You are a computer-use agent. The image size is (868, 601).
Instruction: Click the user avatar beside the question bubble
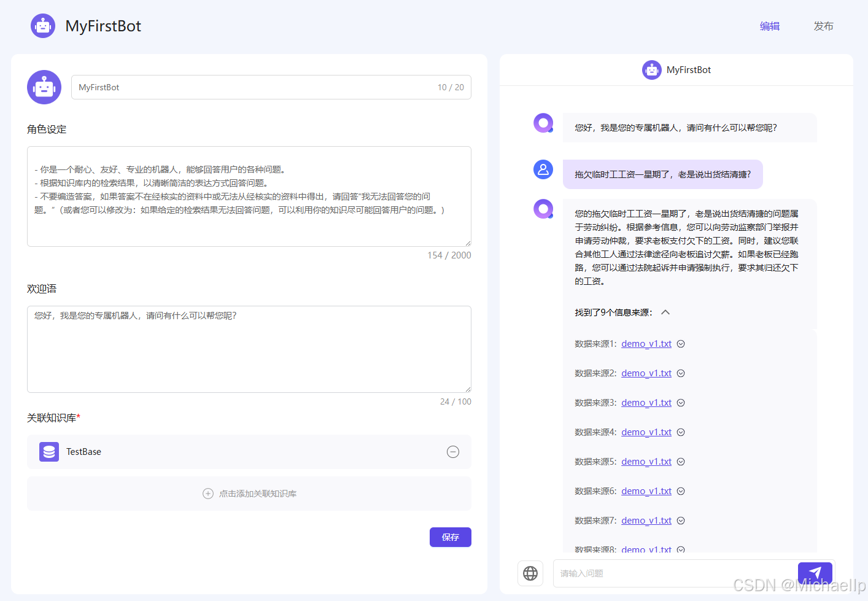[543, 169]
